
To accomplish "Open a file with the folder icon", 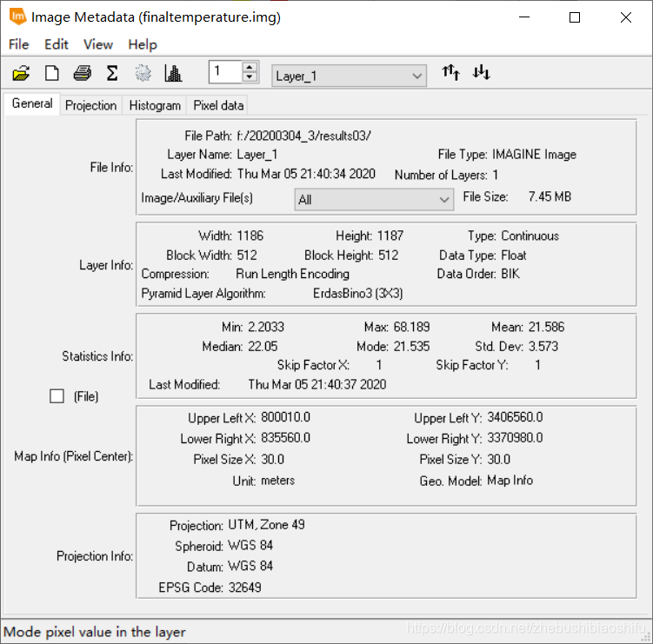I will pos(21,73).
